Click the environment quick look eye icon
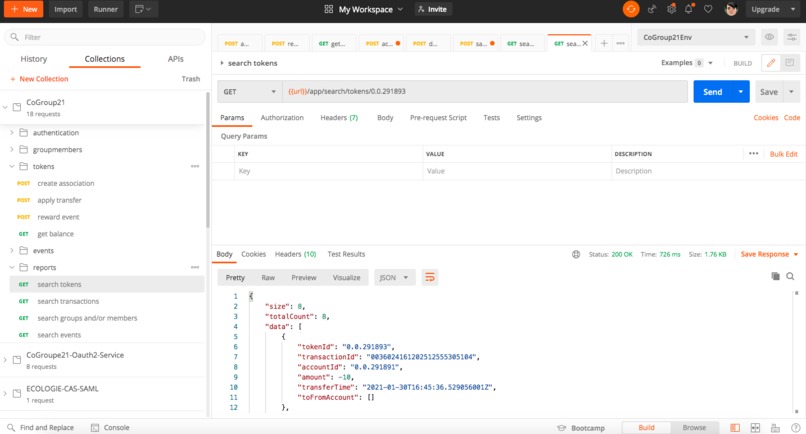Image resolution: width=806 pixels, height=434 pixels. click(x=769, y=37)
